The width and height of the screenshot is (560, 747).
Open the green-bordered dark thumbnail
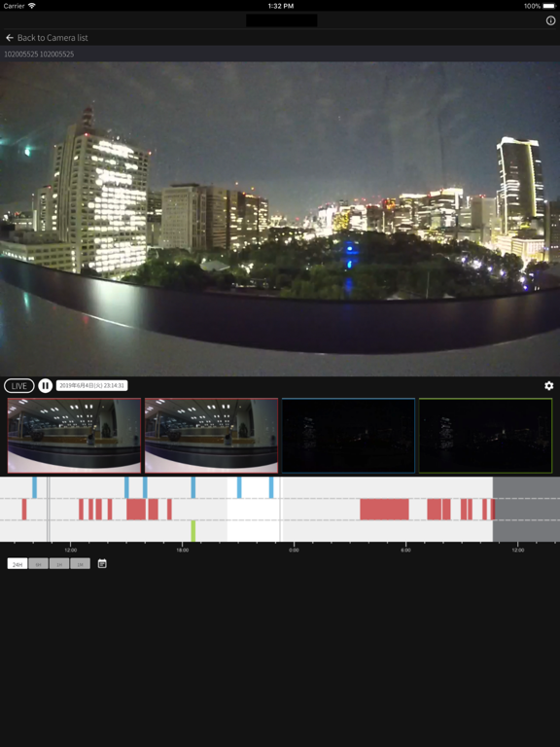[x=486, y=436]
